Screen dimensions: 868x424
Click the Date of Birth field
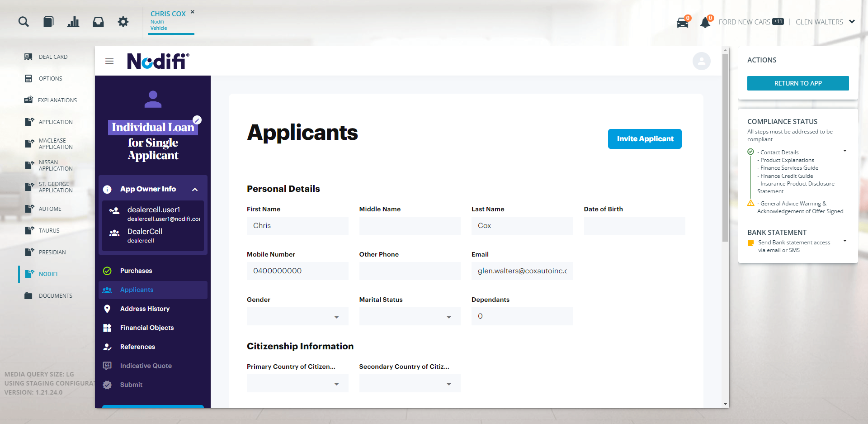(x=634, y=226)
